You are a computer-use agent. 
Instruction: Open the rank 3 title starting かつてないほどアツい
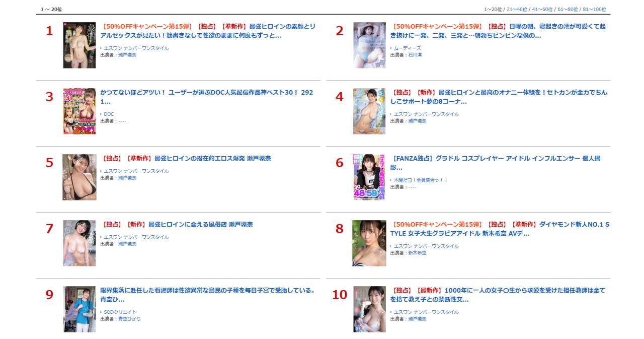pos(207,97)
